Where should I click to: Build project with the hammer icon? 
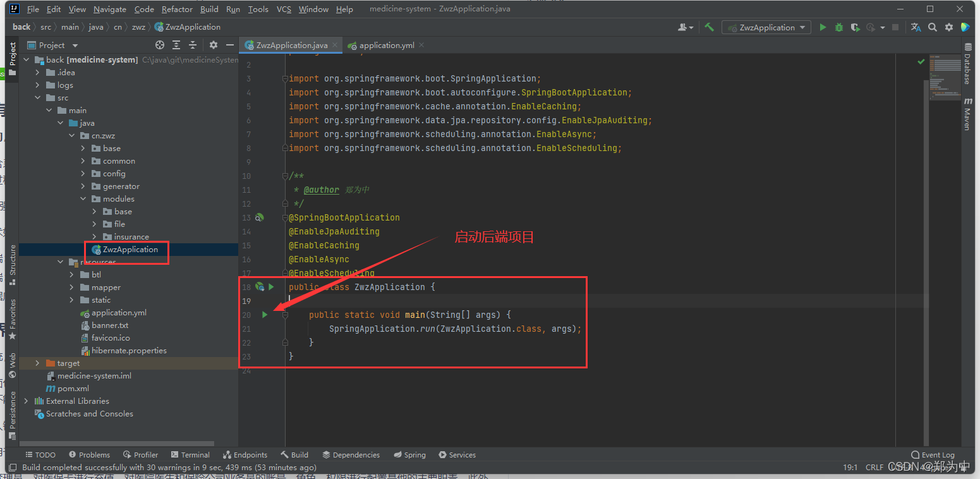(710, 27)
